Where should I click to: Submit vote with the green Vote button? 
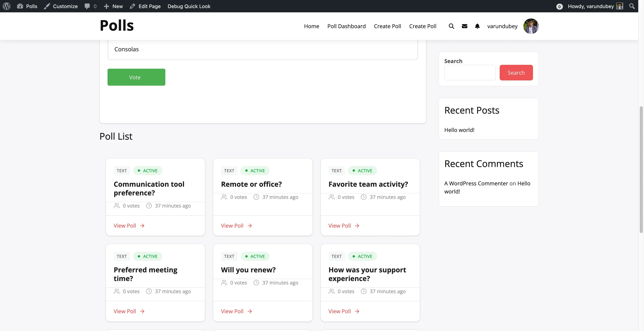pyautogui.click(x=136, y=77)
